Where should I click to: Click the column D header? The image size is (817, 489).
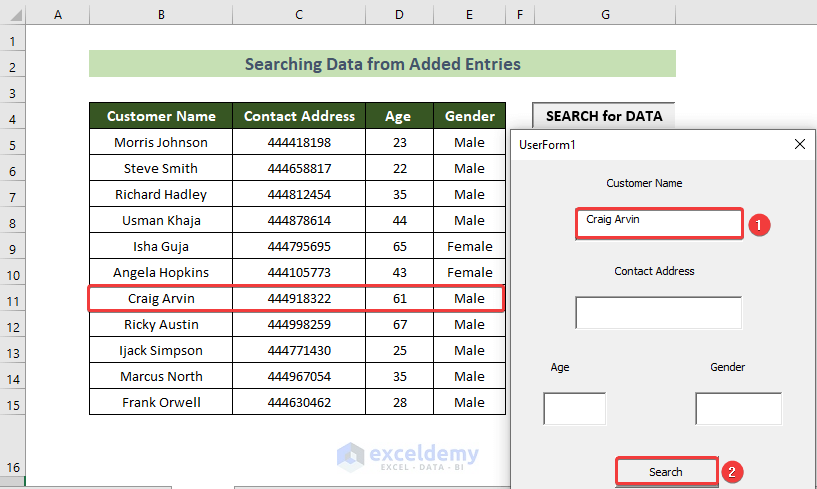(x=399, y=14)
